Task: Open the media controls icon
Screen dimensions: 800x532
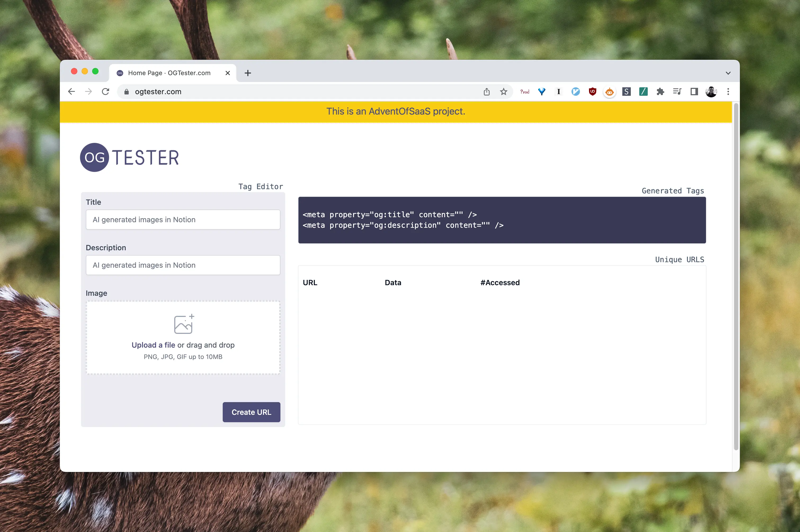Action: pyautogui.click(x=677, y=92)
